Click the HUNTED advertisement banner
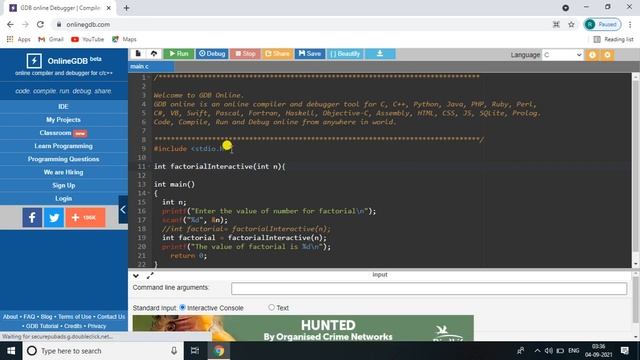Image resolution: width=640 pixels, height=360 pixels. pos(303,328)
